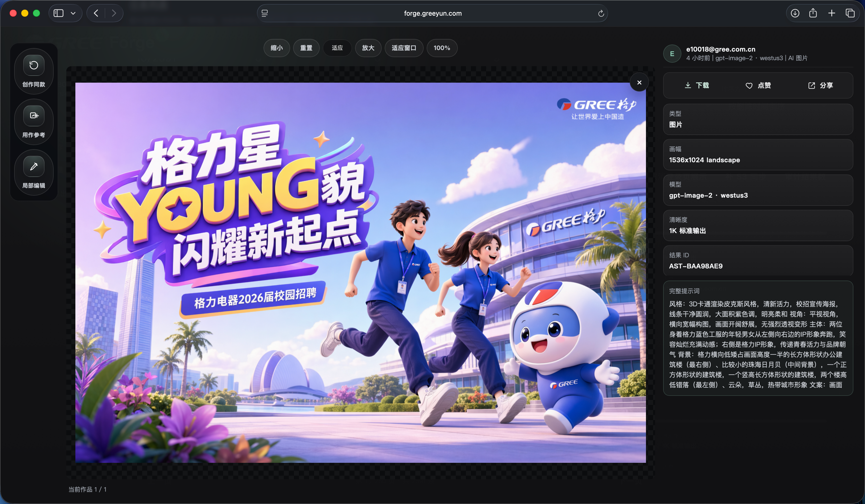Click the 类型 图片 type field
The width and height of the screenshot is (865, 504).
(x=758, y=119)
